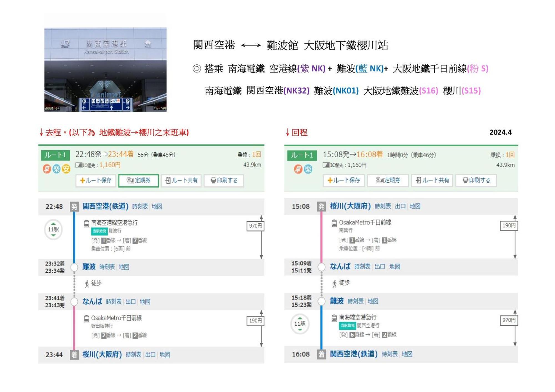The image size is (555, 392).
Task: Select the return ルート1 label
Action: click(x=302, y=155)
